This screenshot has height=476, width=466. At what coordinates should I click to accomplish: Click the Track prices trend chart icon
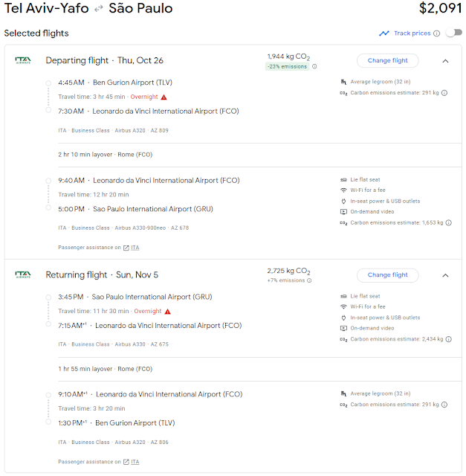[384, 33]
